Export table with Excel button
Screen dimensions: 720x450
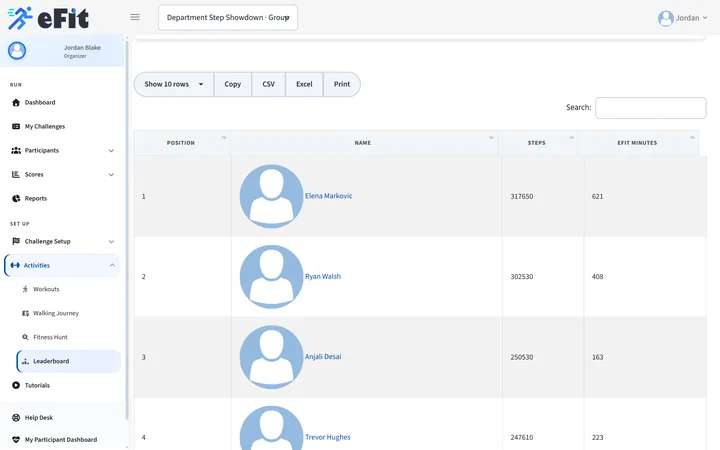pyautogui.click(x=304, y=84)
